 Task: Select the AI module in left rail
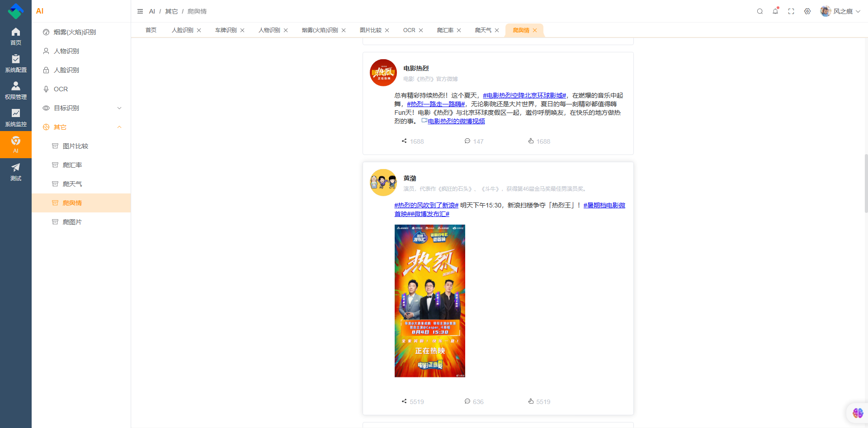pyautogui.click(x=16, y=145)
